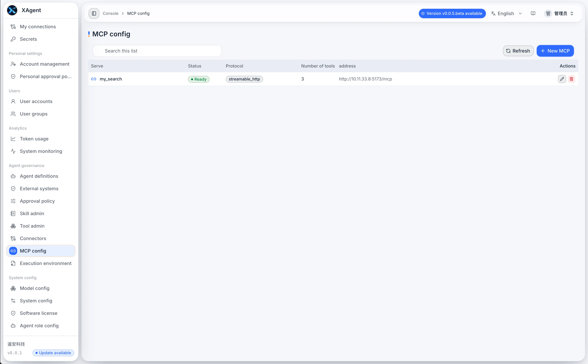Image resolution: width=588 pixels, height=364 pixels.
Task: Click the Ready status badge
Action: tap(199, 79)
